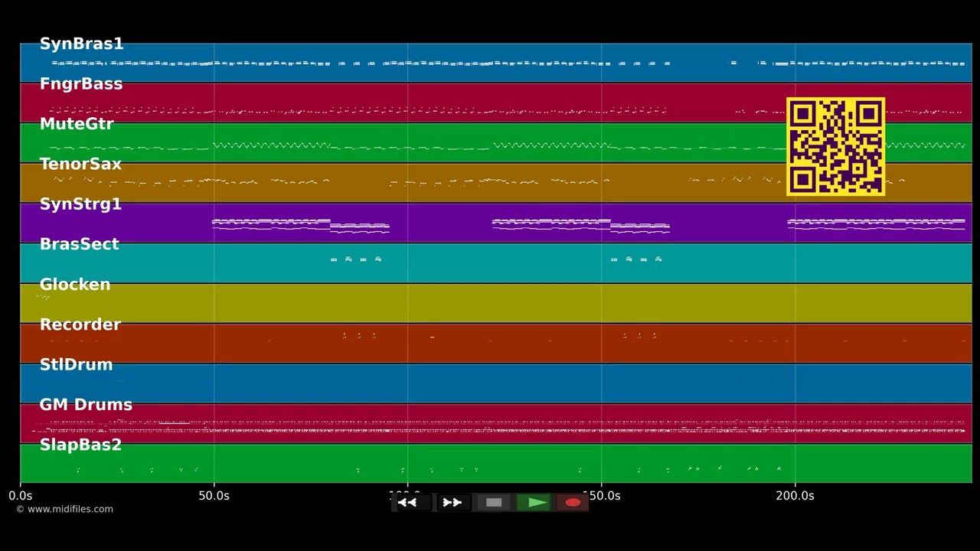Select the FngrBass track label
980x551 pixels.
coord(80,84)
